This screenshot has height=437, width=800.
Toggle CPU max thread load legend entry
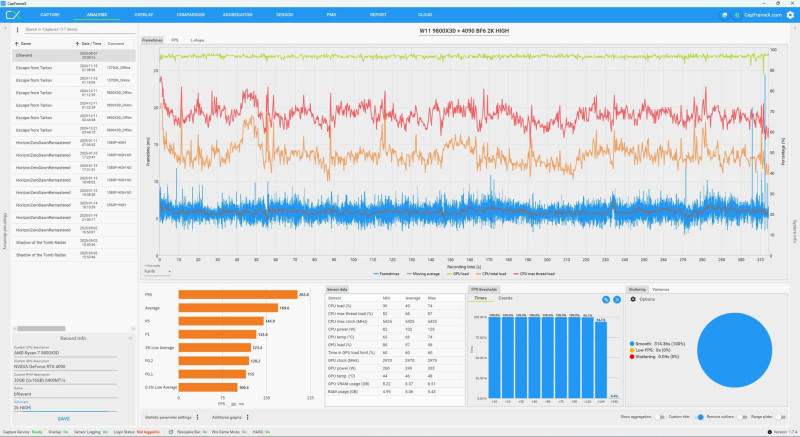point(534,274)
